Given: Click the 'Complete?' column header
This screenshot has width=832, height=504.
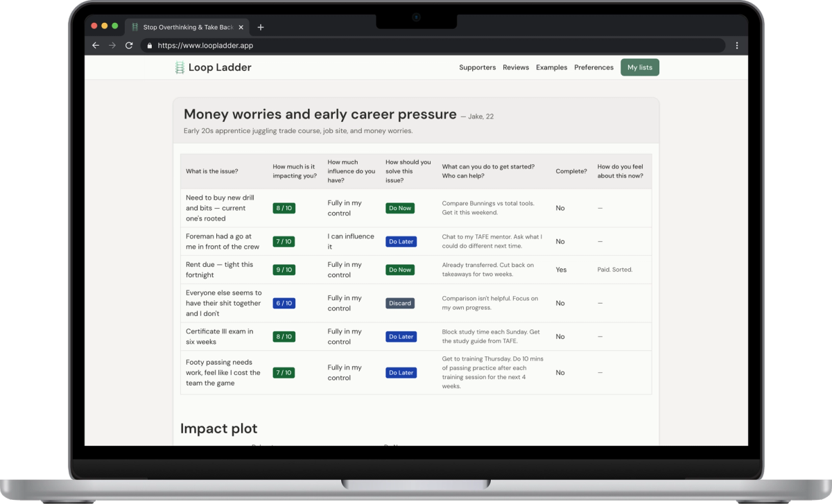Looking at the screenshot, I should pos(571,171).
